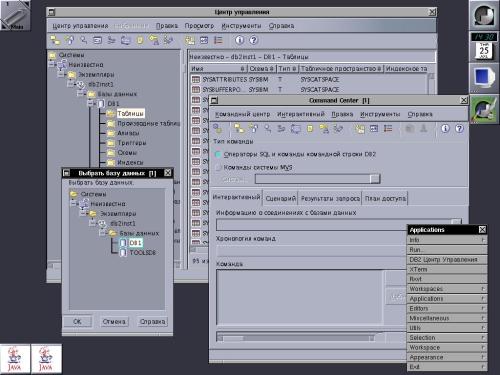500x375 pixels.
Task: Switch to the Результаты запроса tab
Action: click(330, 199)
